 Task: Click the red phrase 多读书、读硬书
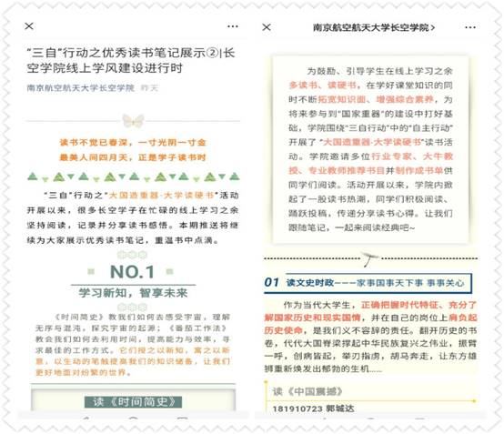(x=322, y=86)
